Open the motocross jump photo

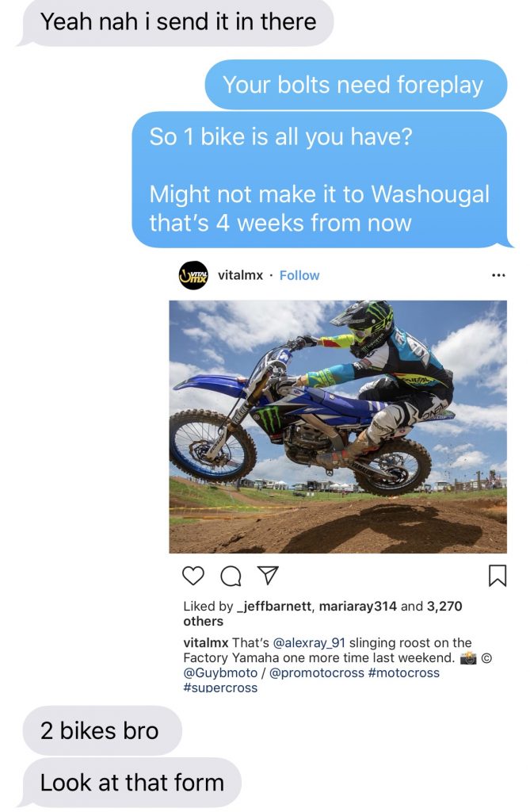tap(338, 427)
